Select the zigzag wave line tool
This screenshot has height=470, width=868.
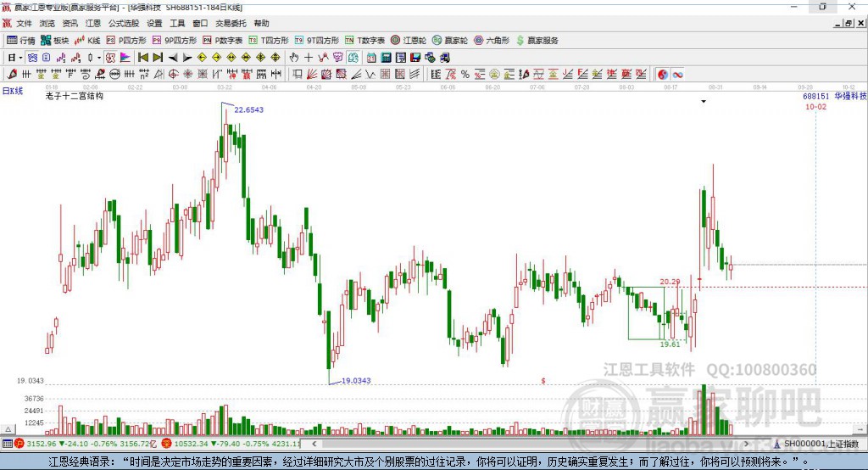[x=370, y=75]
